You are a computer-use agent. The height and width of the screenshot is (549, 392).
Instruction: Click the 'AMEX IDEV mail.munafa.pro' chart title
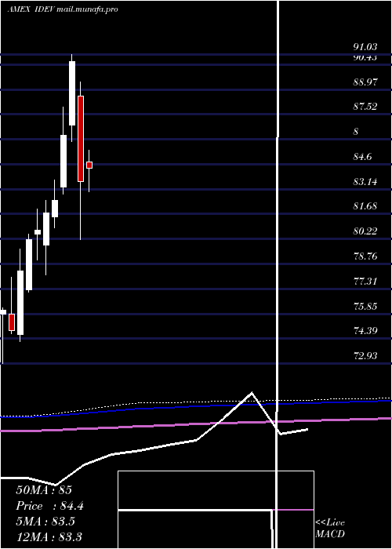point(63,9)
